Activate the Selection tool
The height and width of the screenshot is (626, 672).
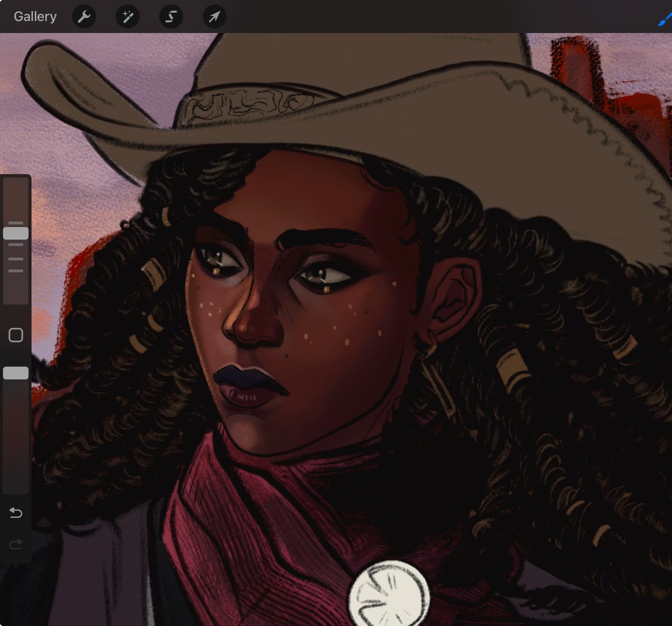pyautogui.click(x=171, y=17)
